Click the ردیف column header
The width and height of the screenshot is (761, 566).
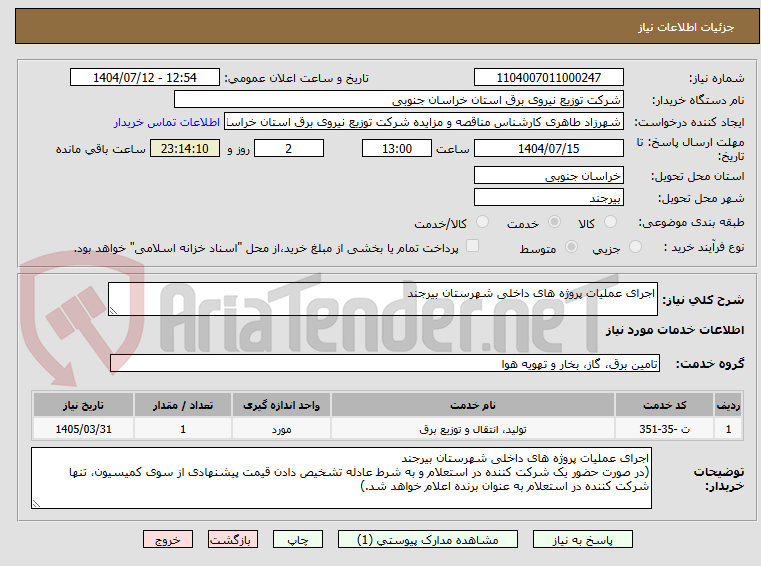[728, 405]
